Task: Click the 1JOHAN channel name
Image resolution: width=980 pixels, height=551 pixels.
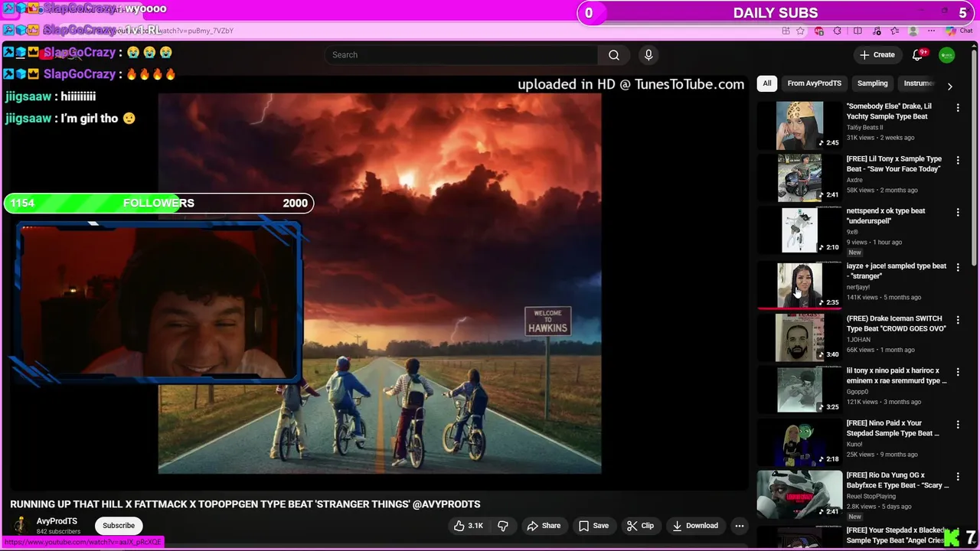Action: pyautogui.click(x=860, y=339)
